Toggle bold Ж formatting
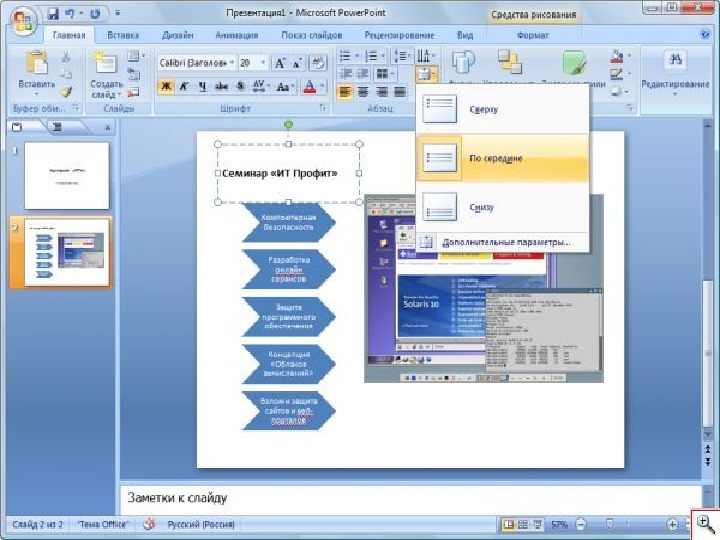The height and width of the screenshot is (540, 720). pos(166,86)
